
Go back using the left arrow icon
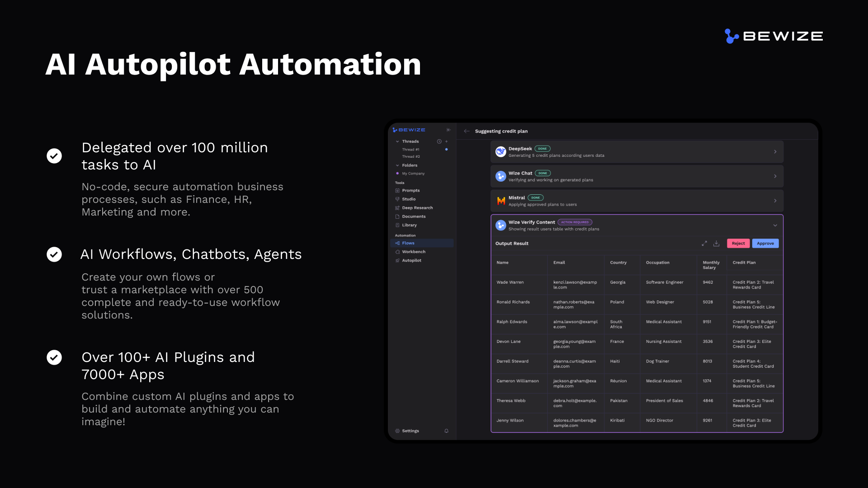[467, 131]
